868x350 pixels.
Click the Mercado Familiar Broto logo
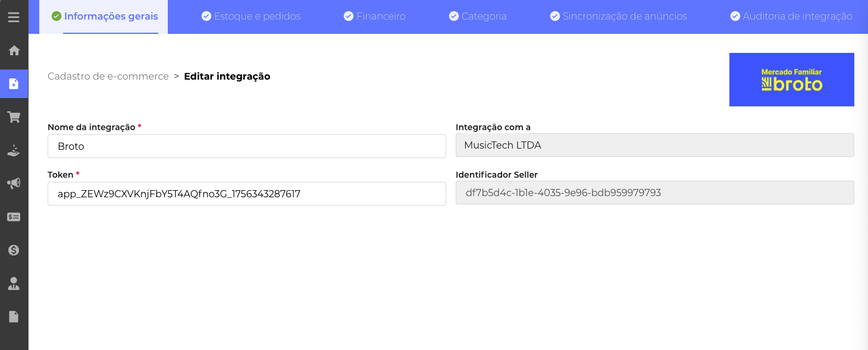(x=791, y=80)
